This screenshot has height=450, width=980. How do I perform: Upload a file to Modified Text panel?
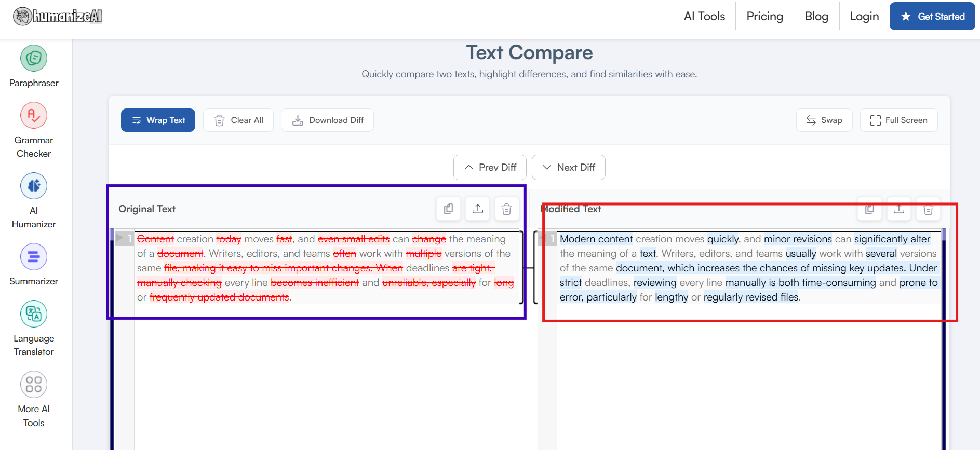click(x=899, y=209)
